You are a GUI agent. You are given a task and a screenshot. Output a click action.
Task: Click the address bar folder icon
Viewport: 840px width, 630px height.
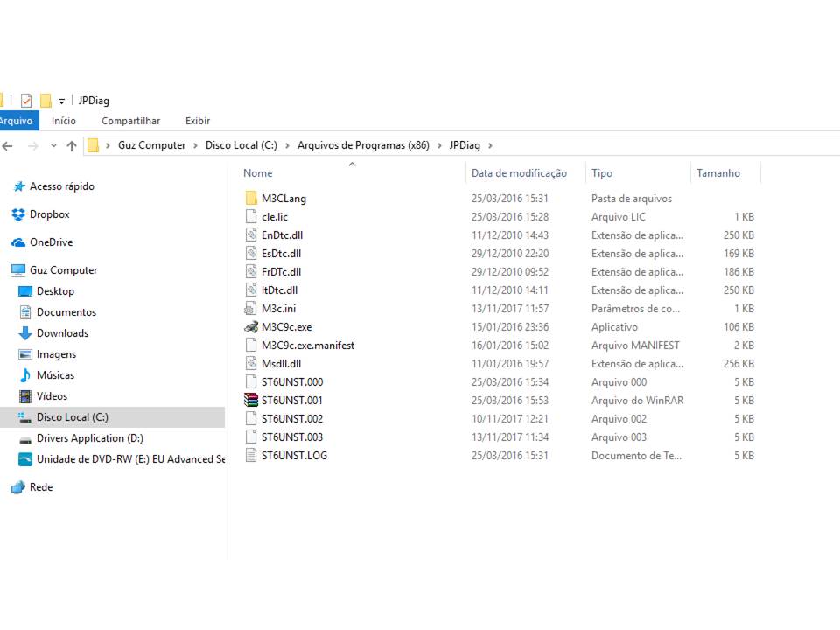[94, 146]
